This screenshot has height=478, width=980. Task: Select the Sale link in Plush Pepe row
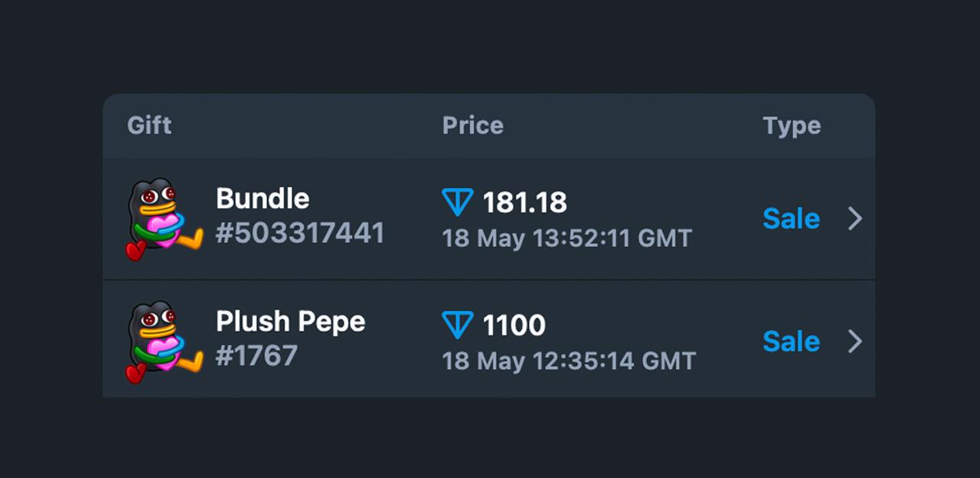click(x=792, y=342)
